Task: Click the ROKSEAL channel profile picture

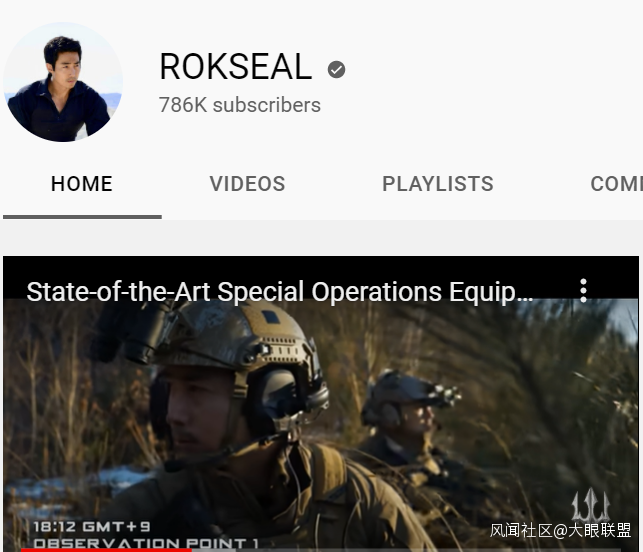Action: click(63, 82)
